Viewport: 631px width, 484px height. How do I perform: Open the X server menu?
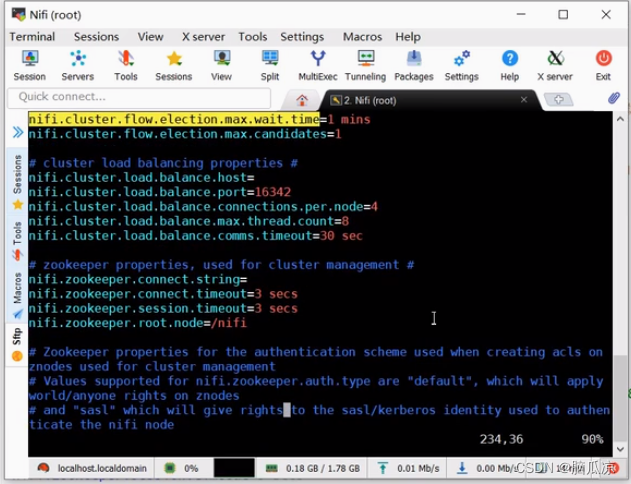[203, 37]
